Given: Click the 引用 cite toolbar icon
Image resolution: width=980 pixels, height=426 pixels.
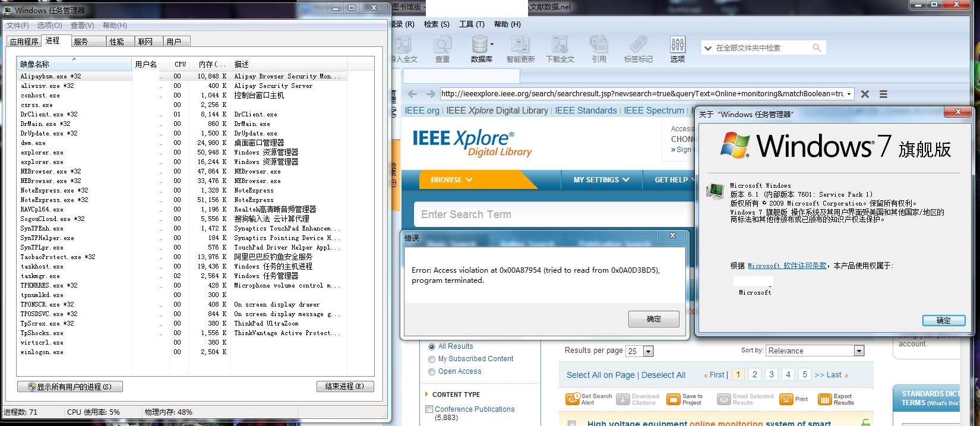Looking at the screenshot, I should click(x=599, y=45).
